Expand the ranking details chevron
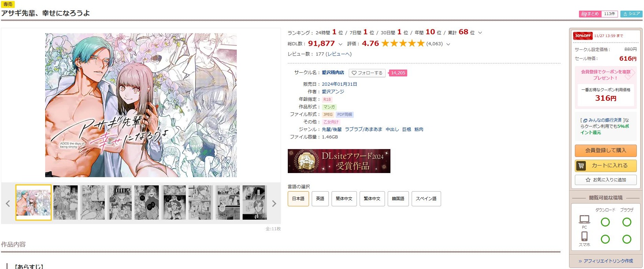Viewport: 644px width, 269px height. (480, 33)
